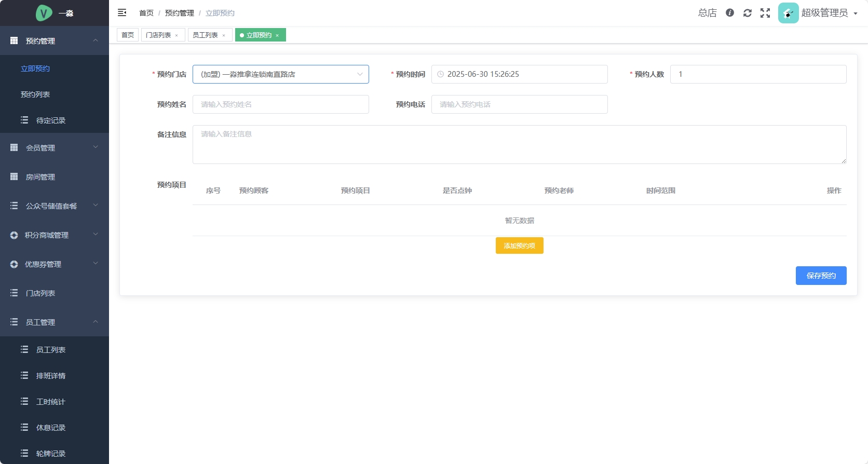
Task: Open the 超级管理员 user dropdown
Action: [829, 13]
